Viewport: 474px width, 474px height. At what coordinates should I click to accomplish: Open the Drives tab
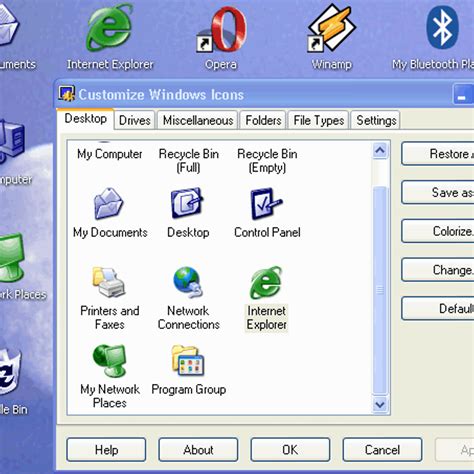[x=135, y=120]
